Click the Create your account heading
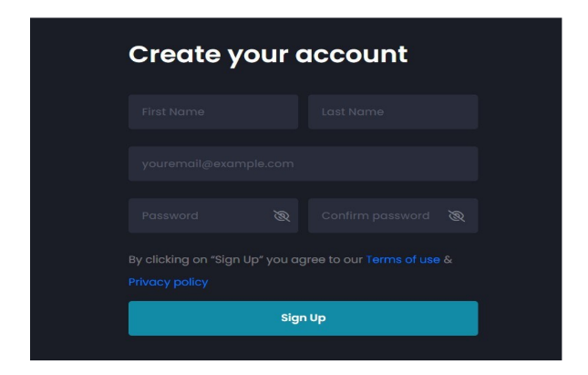Screen dimensions: 588x375 (268, 55)
